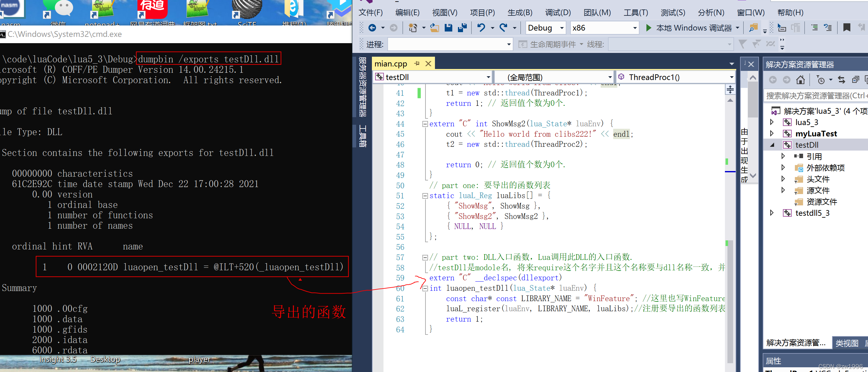The image size is (868, 372).
Task: Click the cmd.exe window title icon
Action: pyautogui.click(x=3, y=34)
